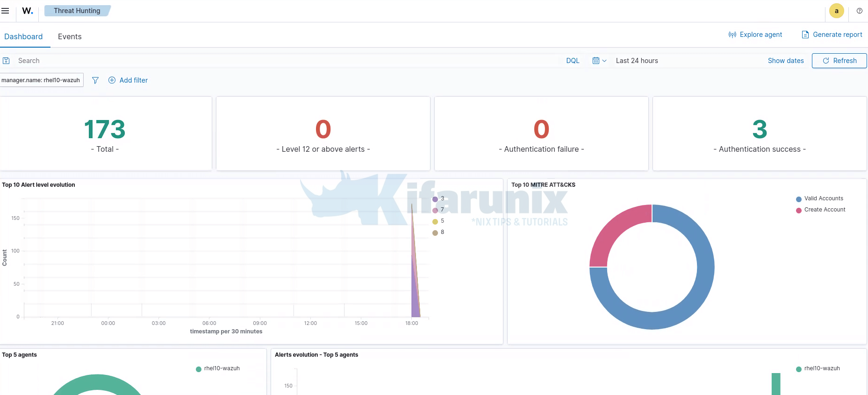868x395 pixels.
Task: Click the filter funnel icon
Action: 95,80
